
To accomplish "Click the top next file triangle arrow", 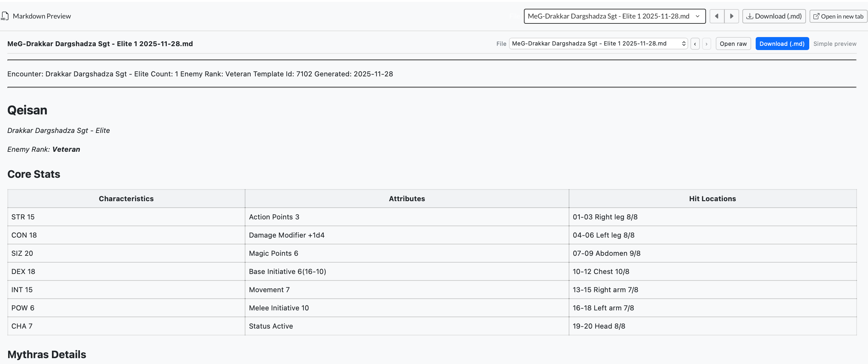I will (731, 16).
